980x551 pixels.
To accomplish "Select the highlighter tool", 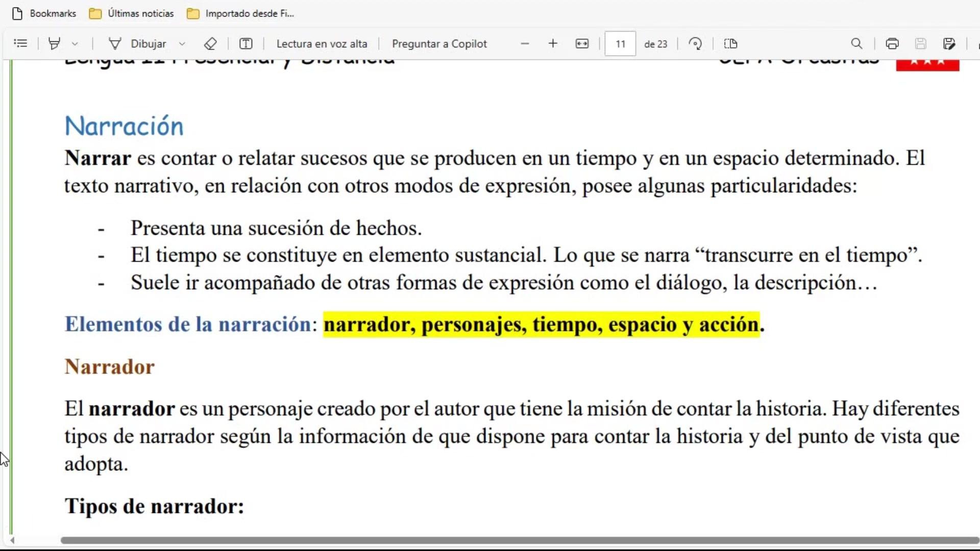I will coord(54,43).
